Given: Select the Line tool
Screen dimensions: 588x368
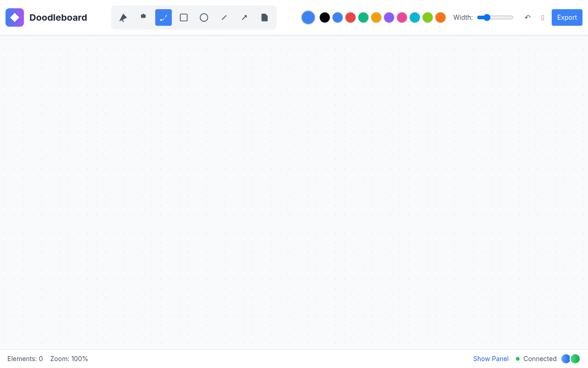Looking at the screenshot, I should click(x=224, y=17).
